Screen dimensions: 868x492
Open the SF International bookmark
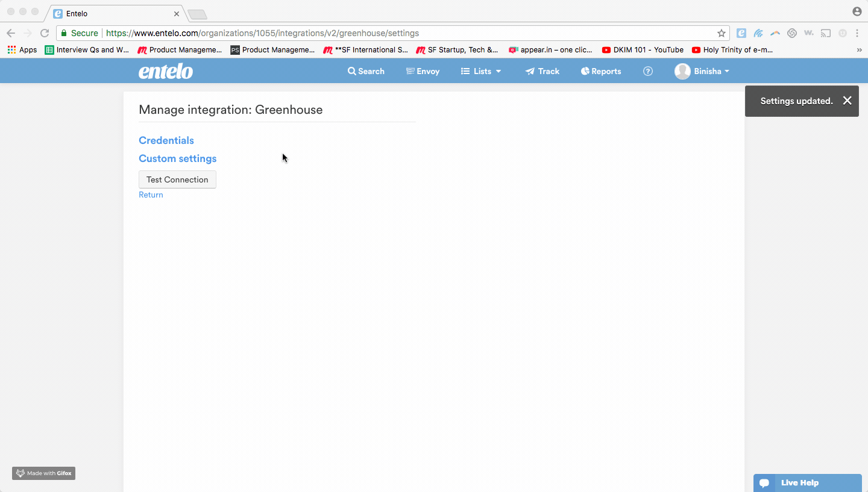(365, 50)
